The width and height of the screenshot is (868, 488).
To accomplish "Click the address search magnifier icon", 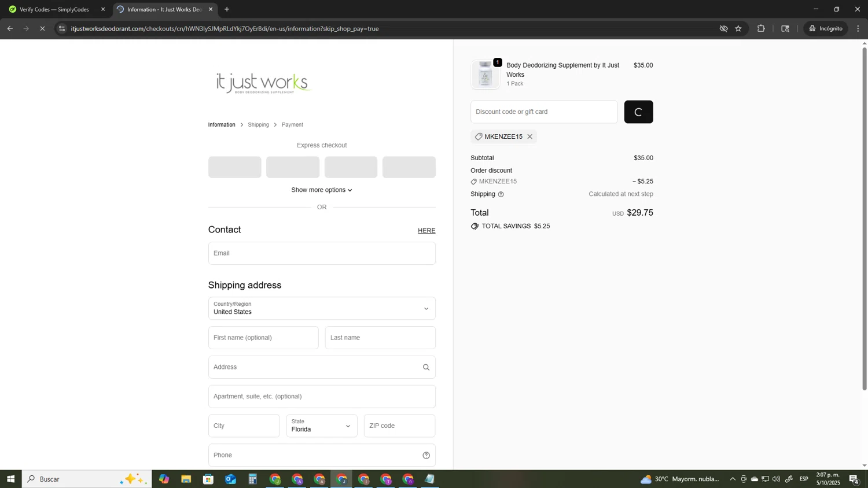I will point(426,368).
